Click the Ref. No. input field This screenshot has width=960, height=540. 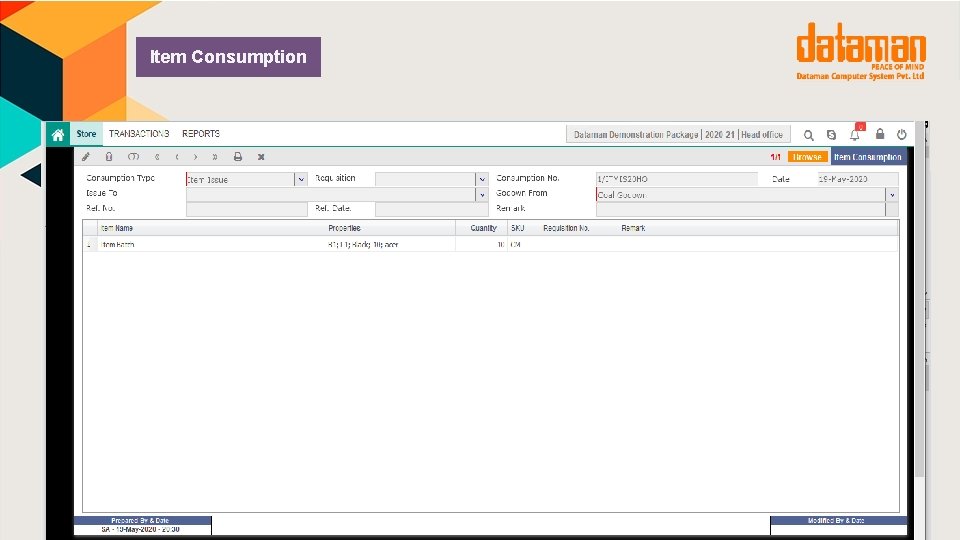point(247,209)
